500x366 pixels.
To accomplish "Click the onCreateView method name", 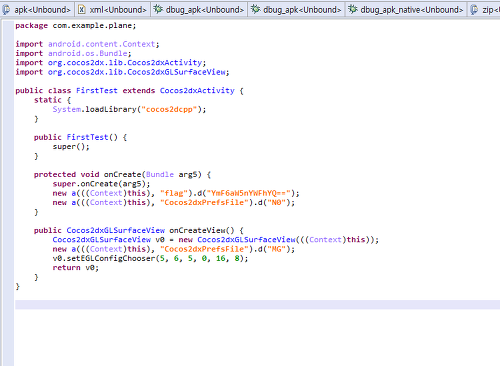I will [197, 231].
